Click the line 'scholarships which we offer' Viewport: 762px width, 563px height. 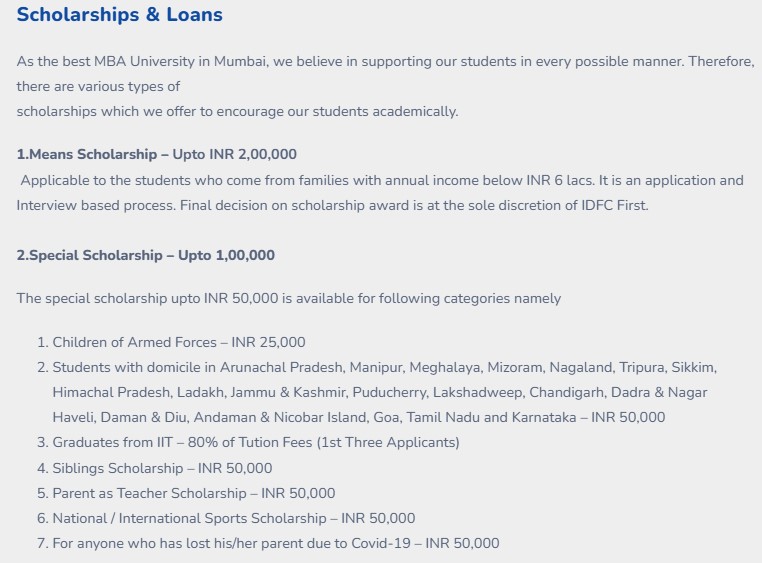point(238,111)
